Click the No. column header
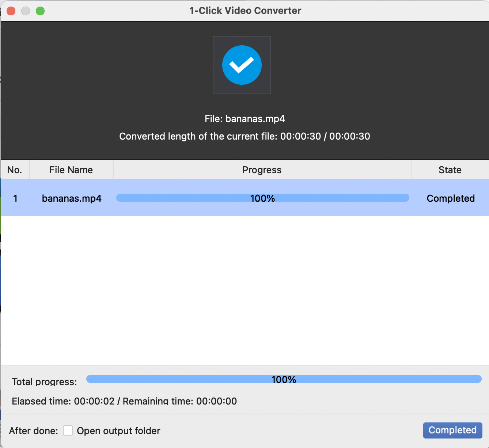 [15, 170]
